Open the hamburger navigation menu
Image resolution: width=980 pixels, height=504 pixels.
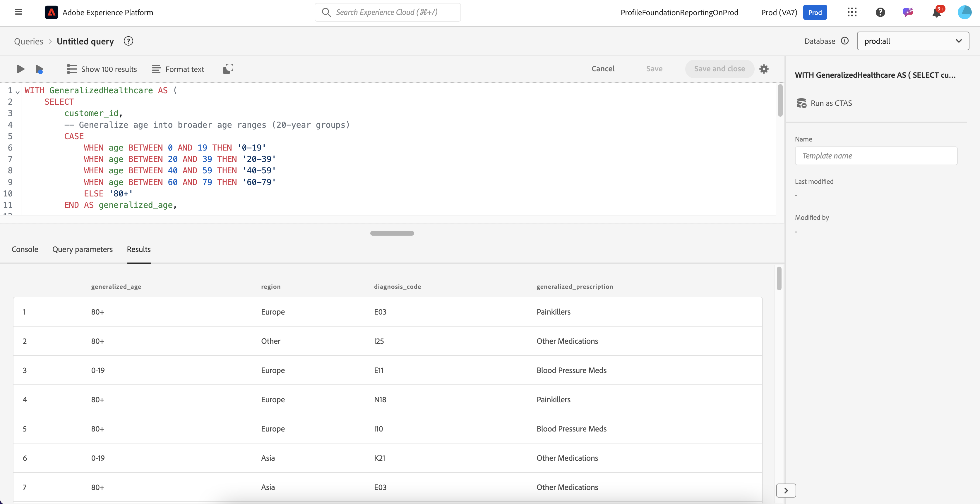point(19,12)
